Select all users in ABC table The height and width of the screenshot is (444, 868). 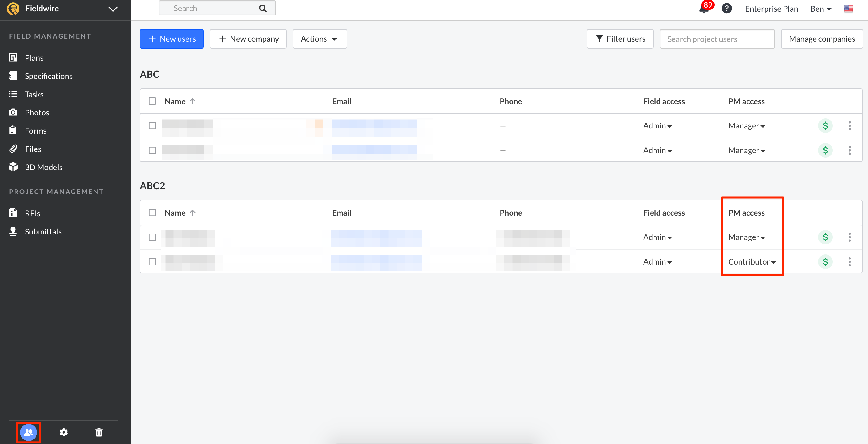pos(152,101)
